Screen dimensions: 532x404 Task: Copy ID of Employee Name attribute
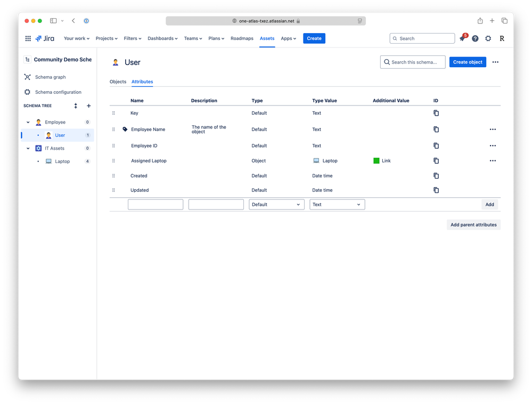(x=436, y=130)
